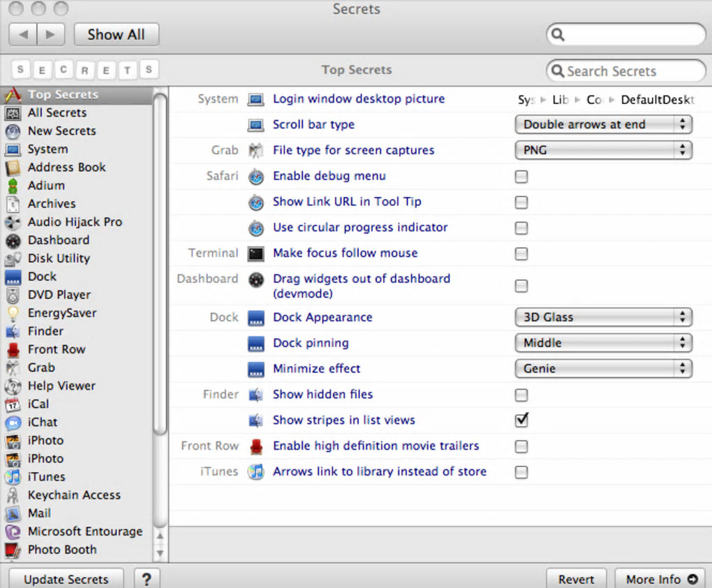Click the EnergySaver lightbulb icon
Image resolution: width=712 pixels, height=588 pixels.
coord(13,313)
